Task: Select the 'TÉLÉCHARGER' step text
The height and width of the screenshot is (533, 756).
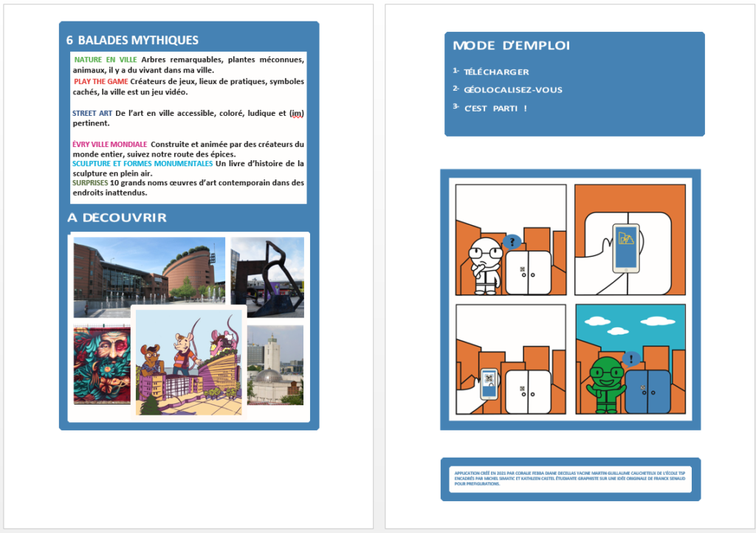Action: pos(496,72)
